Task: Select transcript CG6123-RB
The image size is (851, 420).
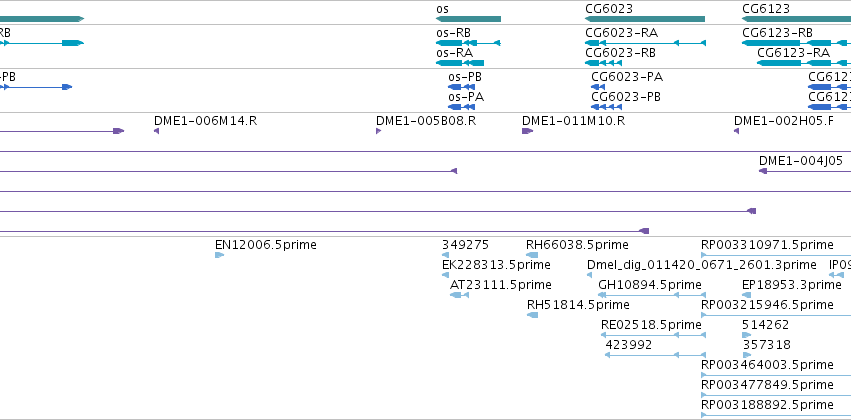Action: click(796, 43)
